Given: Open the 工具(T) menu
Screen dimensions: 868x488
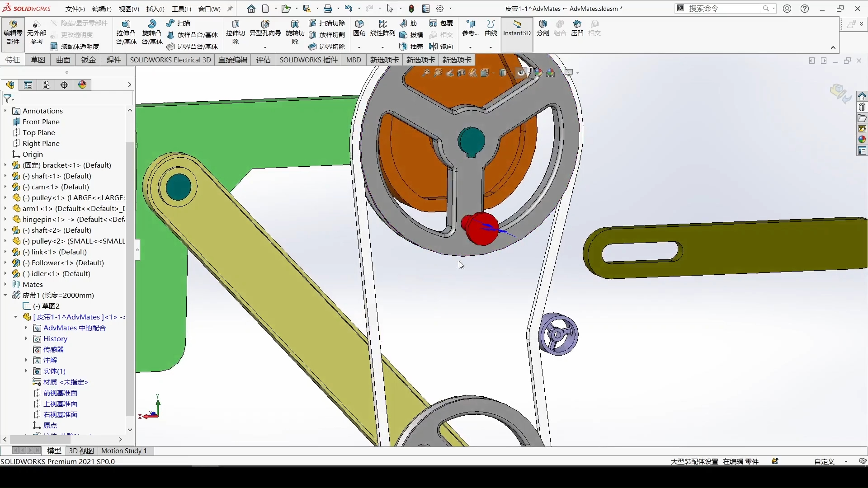Looking at the screenshot, I should coord(181,9).
